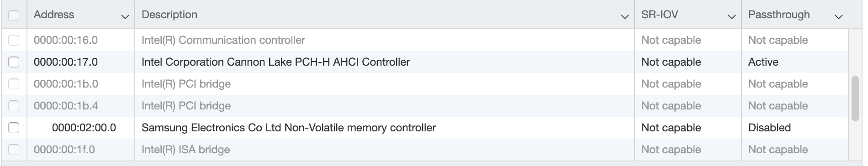Click the Active passthrough status cell
This screenshot has height=166, width=868.
763,62
